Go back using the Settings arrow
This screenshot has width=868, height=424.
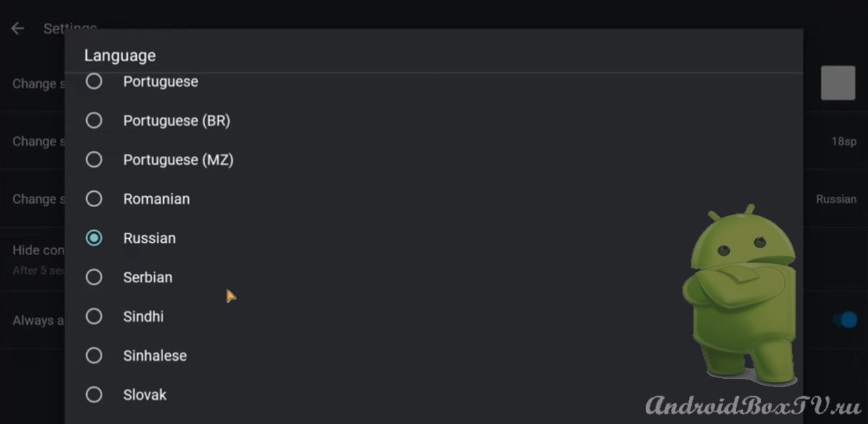coord(17,28)
